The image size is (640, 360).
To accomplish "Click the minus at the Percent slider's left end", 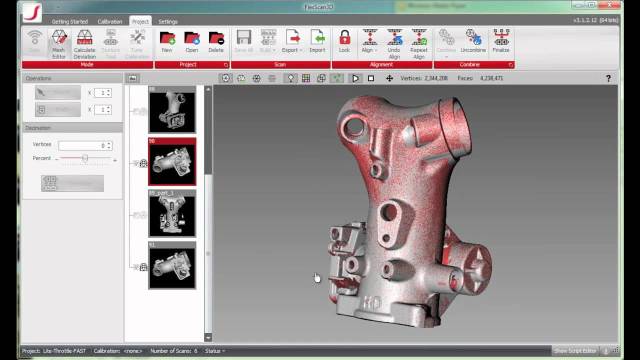I will (x=57, y=159).
